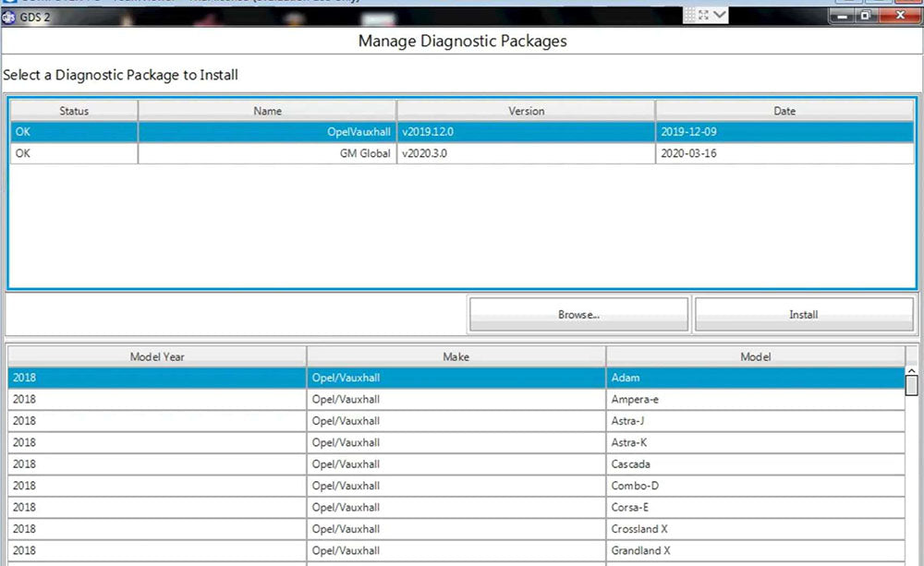Click the Browse... button

578,315
